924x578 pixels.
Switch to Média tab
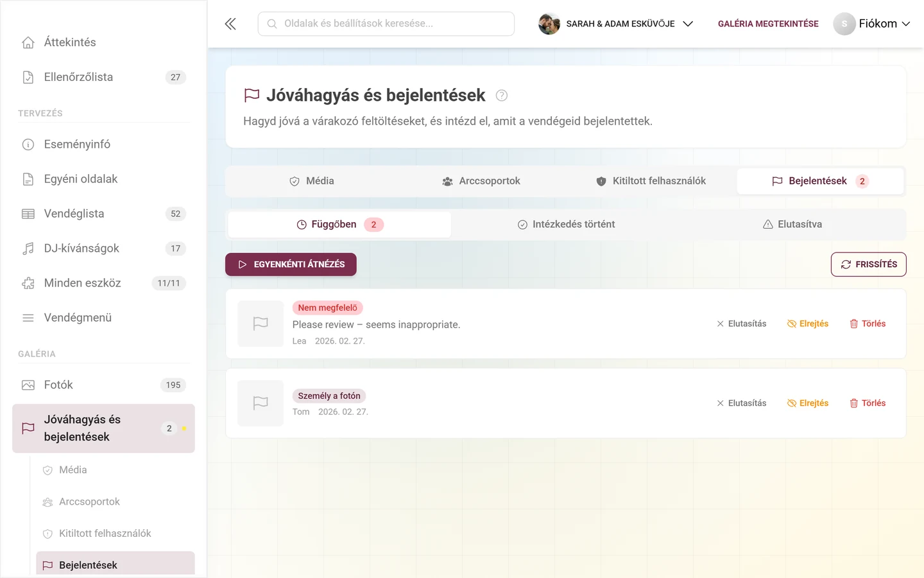click(311, 181)
